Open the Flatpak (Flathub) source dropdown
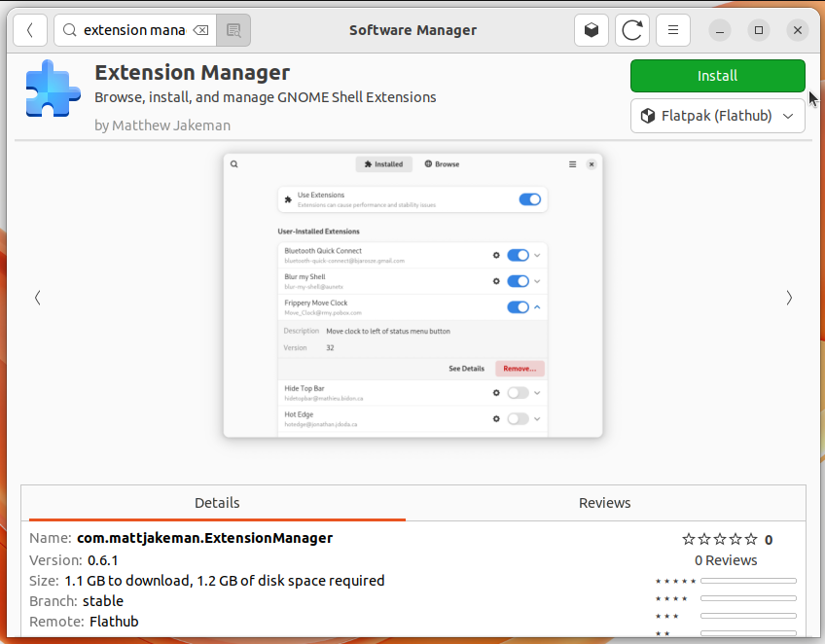Image resolution: width=825 pixels, height=644 pixels. coord(718,116)
